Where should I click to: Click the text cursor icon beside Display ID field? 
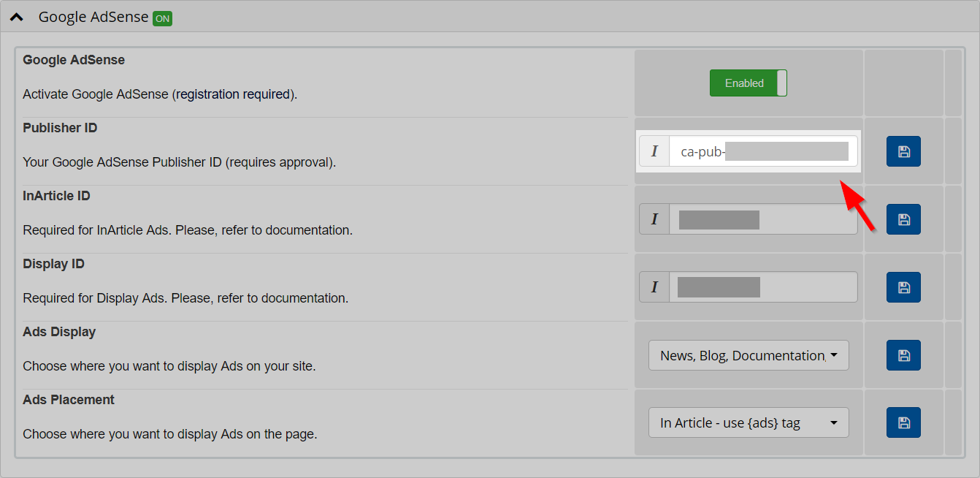654,287
